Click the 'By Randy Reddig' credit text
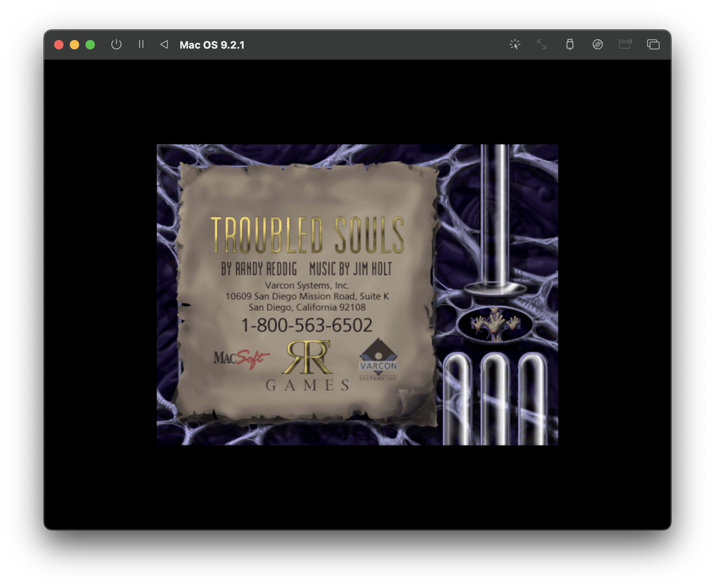 259,269
